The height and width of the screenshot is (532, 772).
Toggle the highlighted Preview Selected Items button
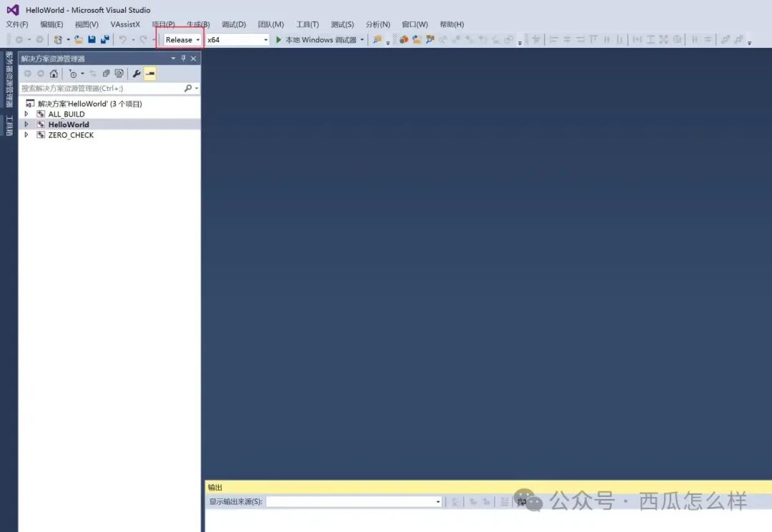(x=150, y=74)
